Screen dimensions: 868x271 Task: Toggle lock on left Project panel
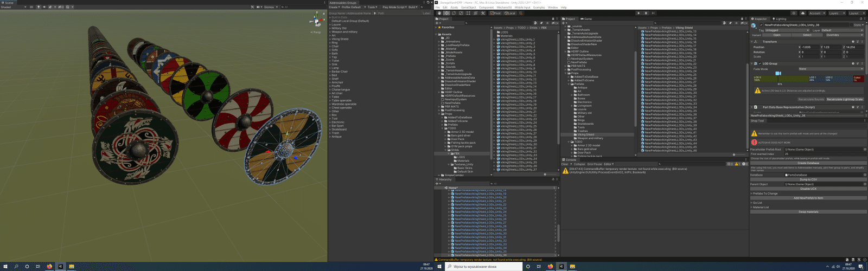click(x=553, y=19)
